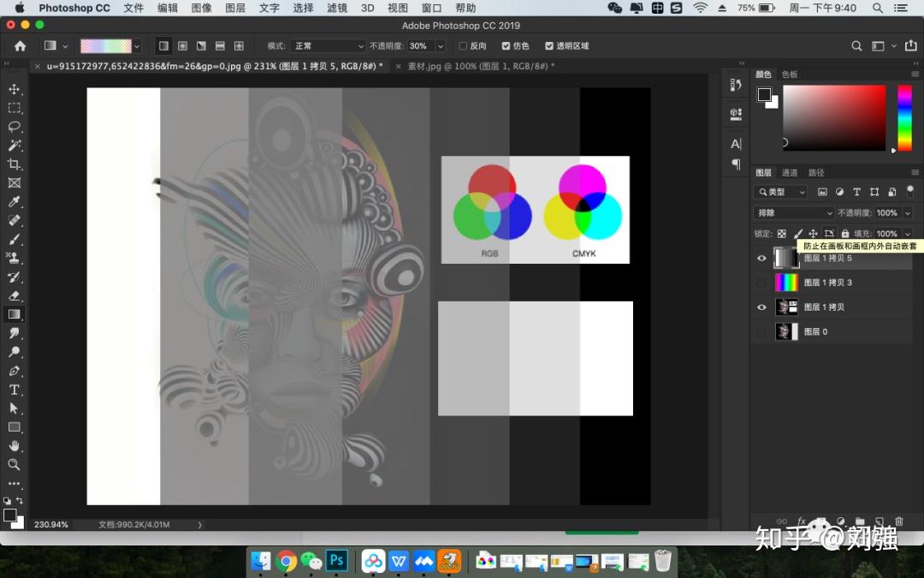924x578 pixels.
Task: Open the History panel icon
Action: [736, 85]
